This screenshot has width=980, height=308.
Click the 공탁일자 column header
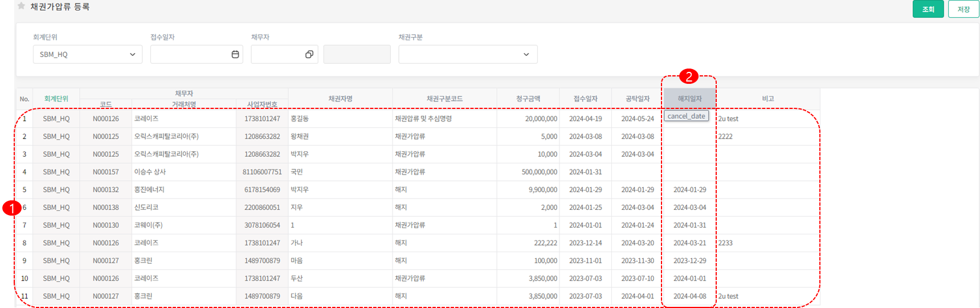point(637,99)
